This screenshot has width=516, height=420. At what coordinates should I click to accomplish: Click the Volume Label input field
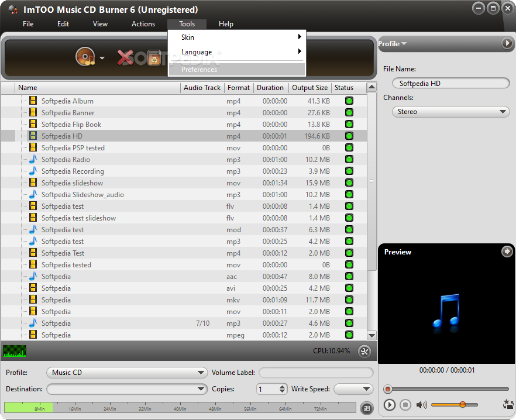tap(316, 372)
